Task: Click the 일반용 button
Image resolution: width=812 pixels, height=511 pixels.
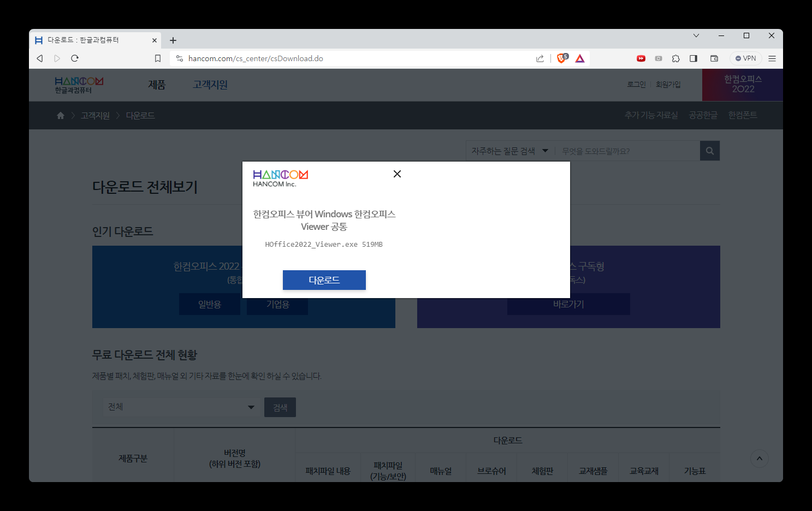Action: coord(210,304)
